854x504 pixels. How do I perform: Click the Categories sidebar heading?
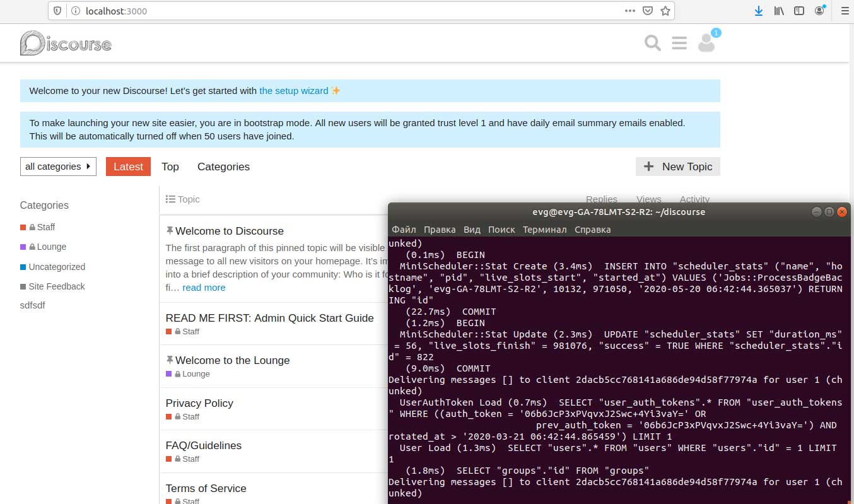click(x=44, y=205)
